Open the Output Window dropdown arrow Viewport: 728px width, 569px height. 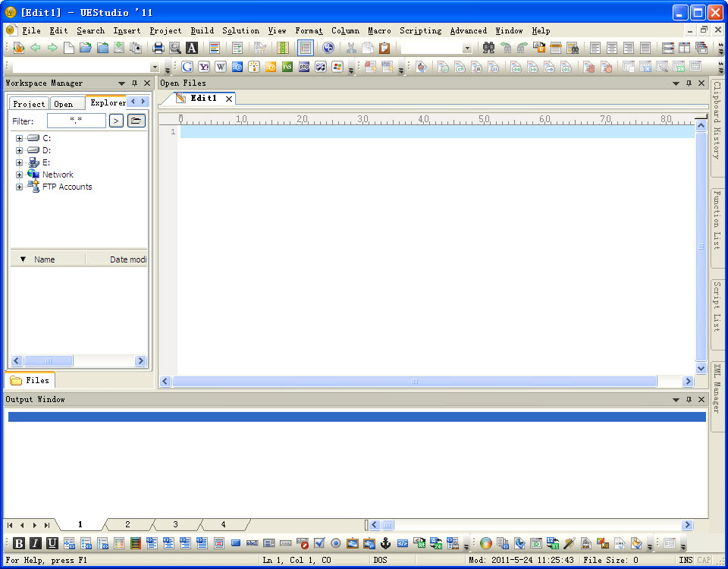click(676, 400)
